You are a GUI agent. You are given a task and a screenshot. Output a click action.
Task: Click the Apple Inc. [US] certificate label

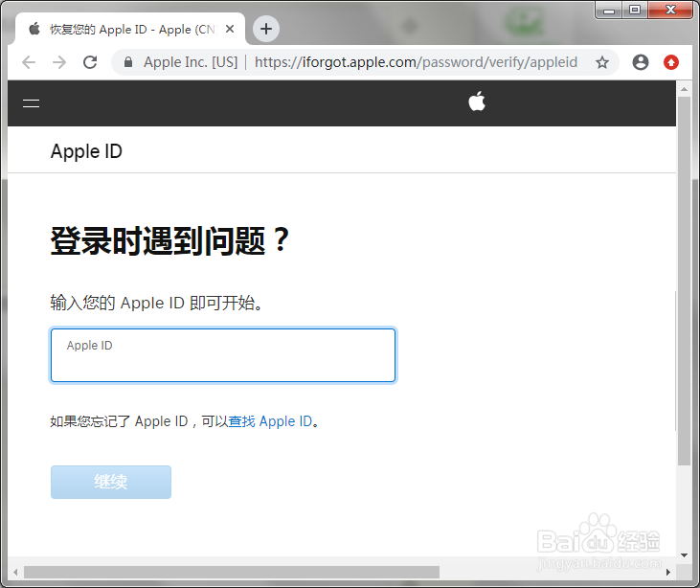point(191,62)
